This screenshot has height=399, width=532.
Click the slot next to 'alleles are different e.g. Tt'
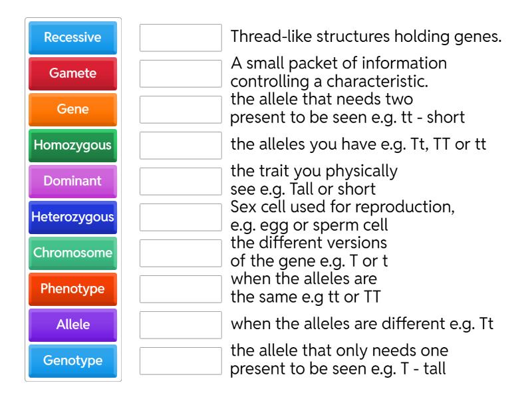click(x=181, y=325)
